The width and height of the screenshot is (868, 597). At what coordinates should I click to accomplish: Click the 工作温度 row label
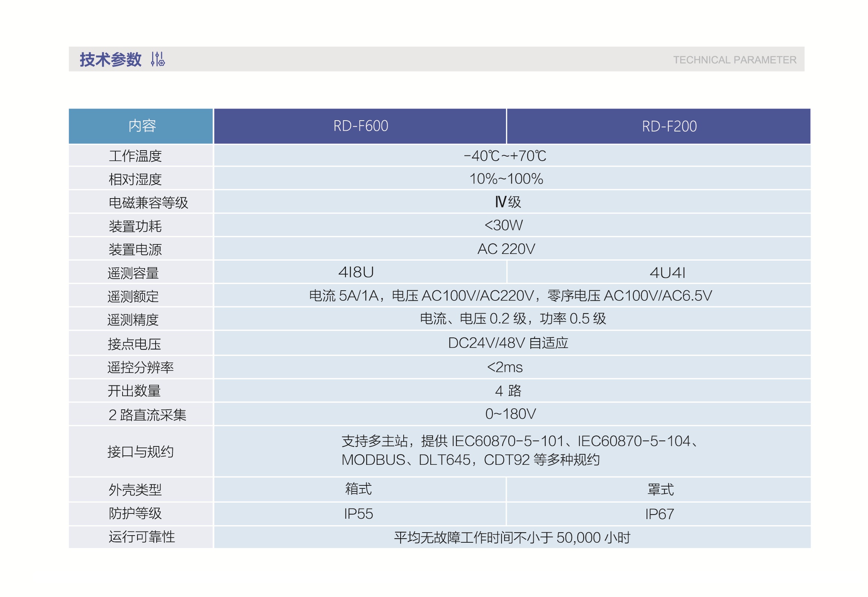tap(135, 156)
